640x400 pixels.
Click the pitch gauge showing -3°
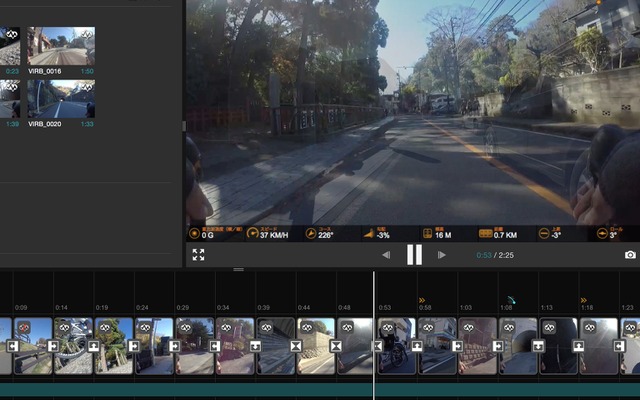tap(550, 233)
